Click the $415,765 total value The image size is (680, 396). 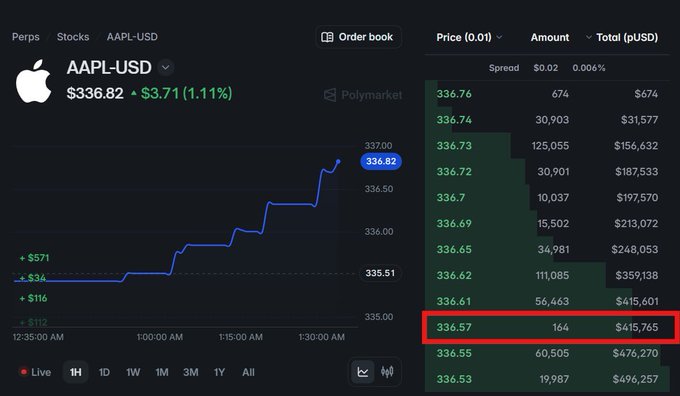point(636,327)
